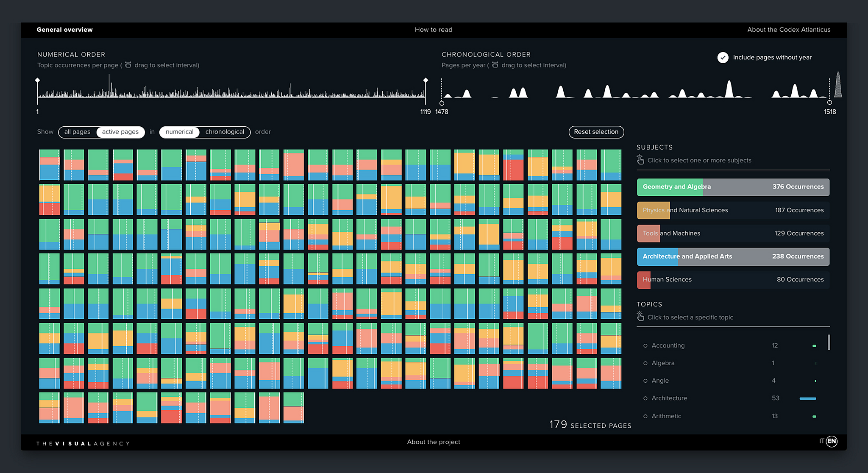Show only active pages

(120, 132)
